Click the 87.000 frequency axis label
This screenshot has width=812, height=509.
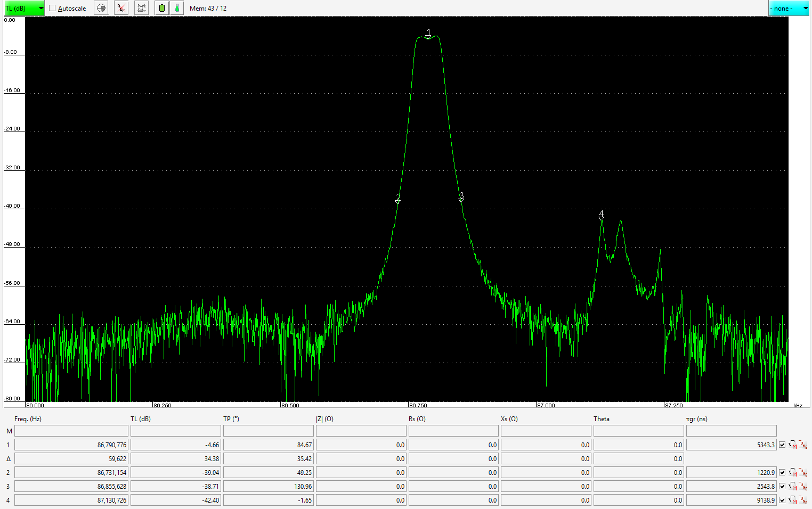(546, 405)
